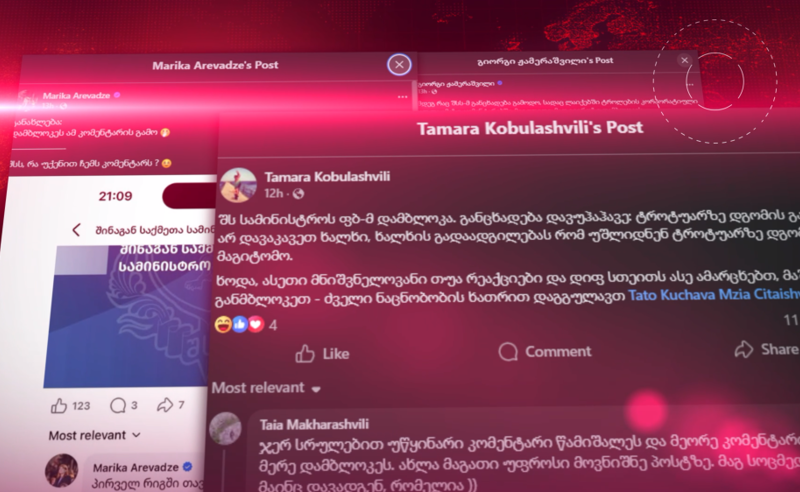The image size is (800, 492).
Task: Open Tamara Kobulashvili's profile picture
Action: [238, 184]
